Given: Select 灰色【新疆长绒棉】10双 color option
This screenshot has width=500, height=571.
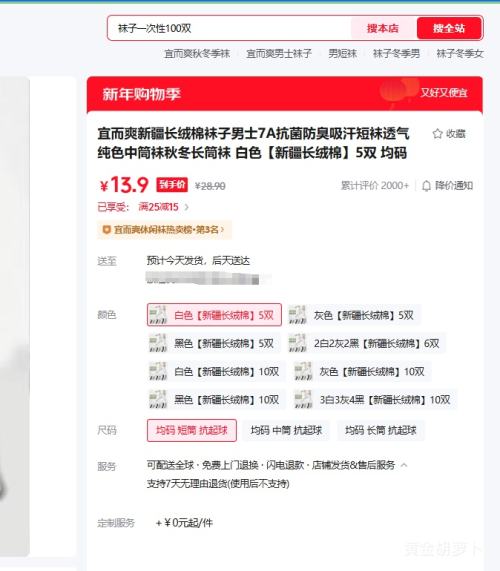Looking at the screenshot, I should [362, 371].
